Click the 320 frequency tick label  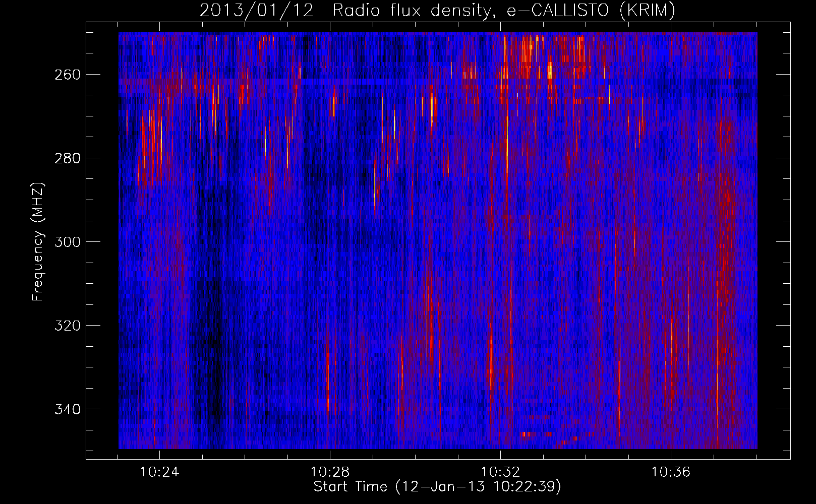click(x=67, y=326)
